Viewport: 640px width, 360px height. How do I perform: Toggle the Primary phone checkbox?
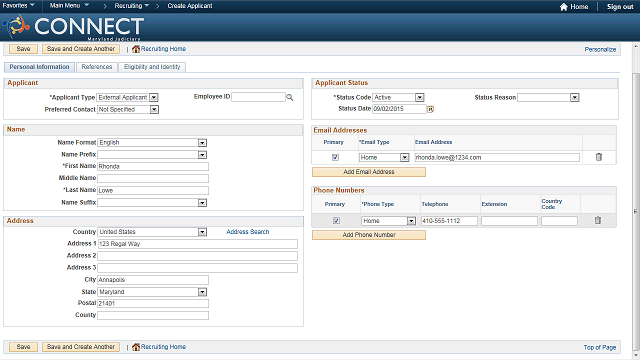pyautogui.click(x=336, y=220)
